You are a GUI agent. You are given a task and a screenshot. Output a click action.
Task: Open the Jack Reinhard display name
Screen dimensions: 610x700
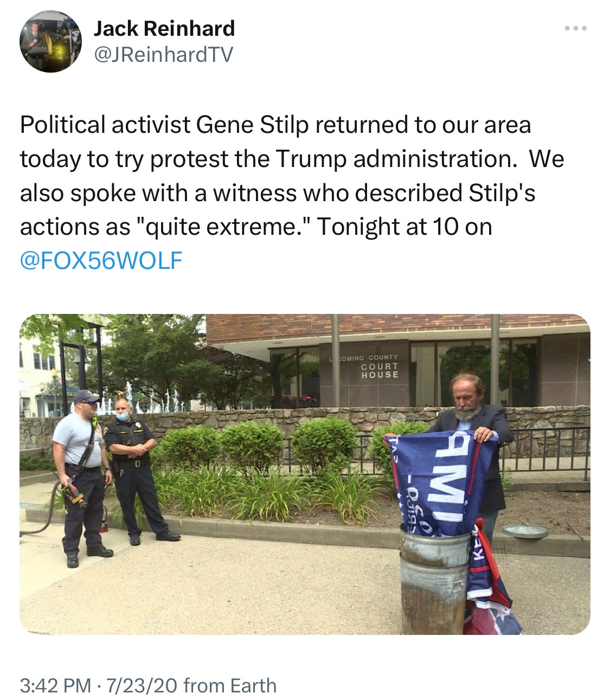[164, 28]
